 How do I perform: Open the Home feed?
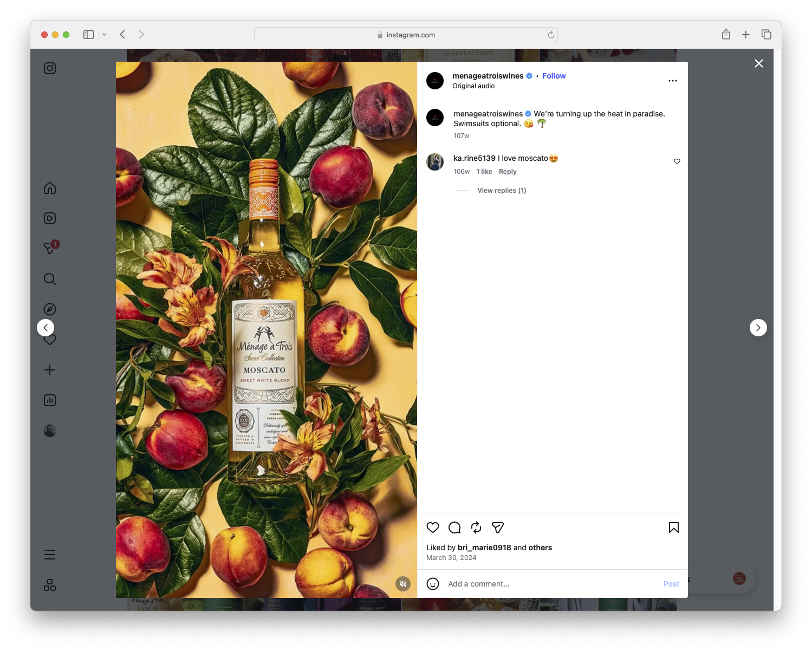(49, 188)
